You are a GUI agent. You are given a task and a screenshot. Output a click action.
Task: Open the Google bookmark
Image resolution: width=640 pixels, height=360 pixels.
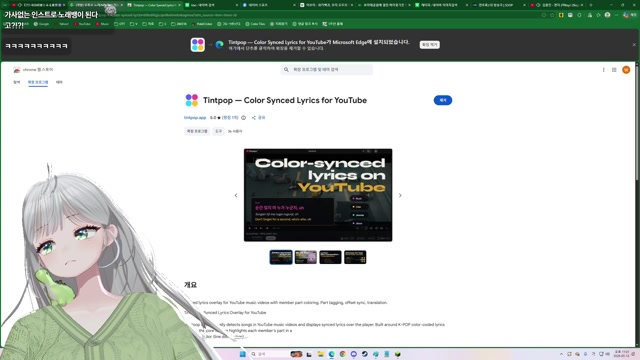[x=41, y=24]
